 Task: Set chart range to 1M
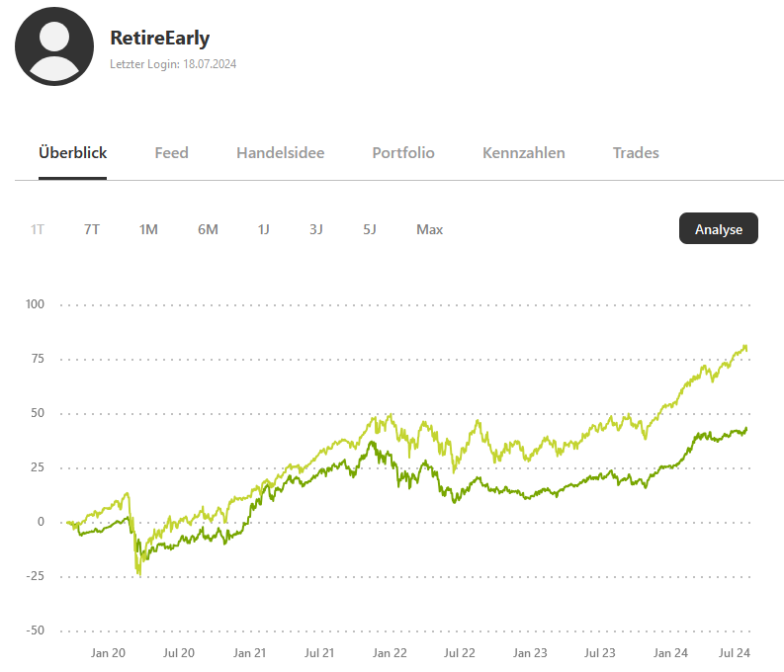(x=148, y=229)
